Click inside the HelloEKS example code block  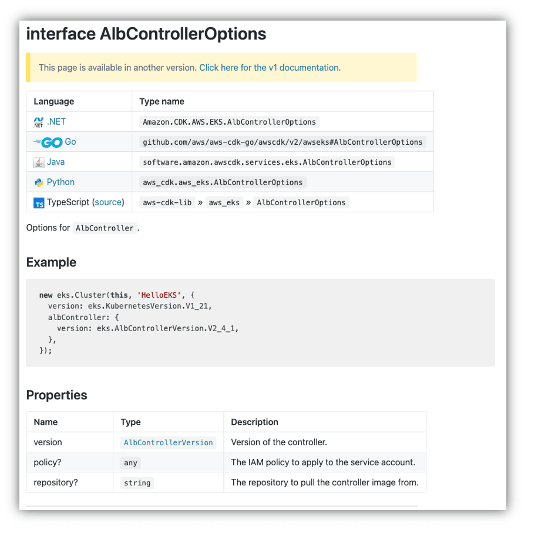click(x=260, y=323)
